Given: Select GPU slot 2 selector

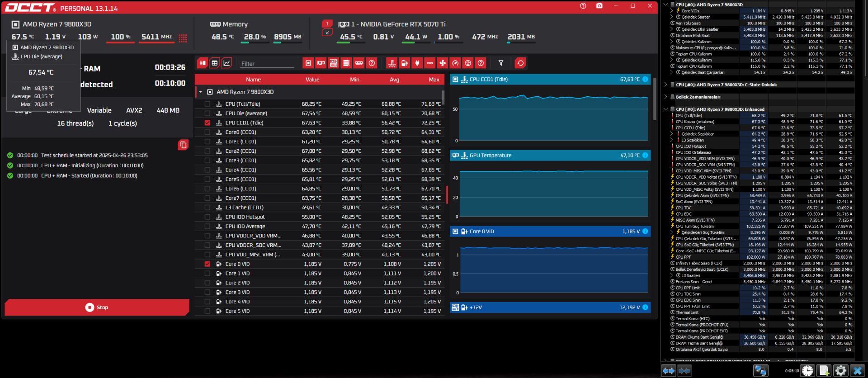Looking at the screenshot, I should click(x=327, y=33).
